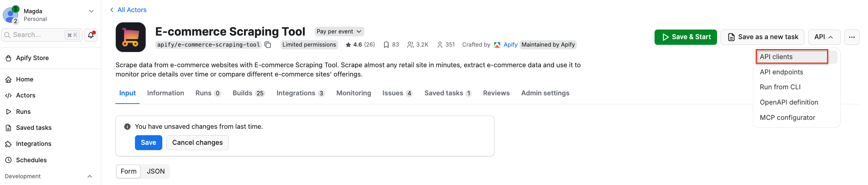Open the Admin settings tab
Image resolution: width=868 pixels, height=185 pixels.
click(x=545, y=93)
